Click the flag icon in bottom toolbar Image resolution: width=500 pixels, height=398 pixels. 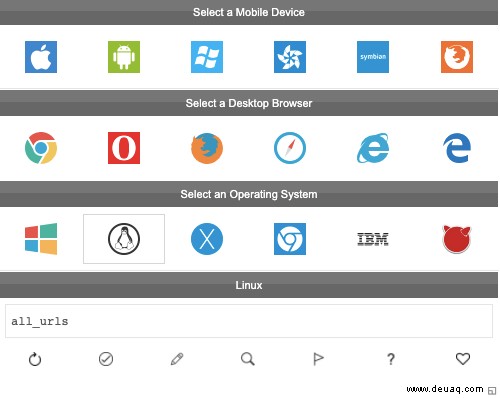click(318, 359)
